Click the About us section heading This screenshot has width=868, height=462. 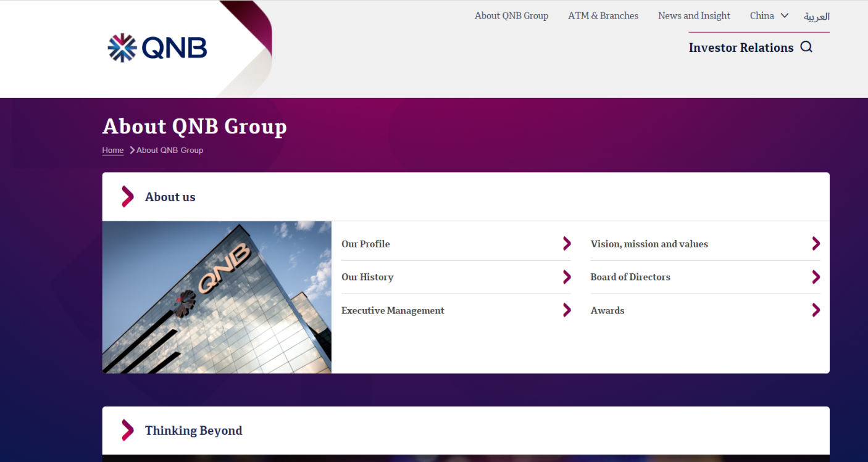[x=170, y=197]
